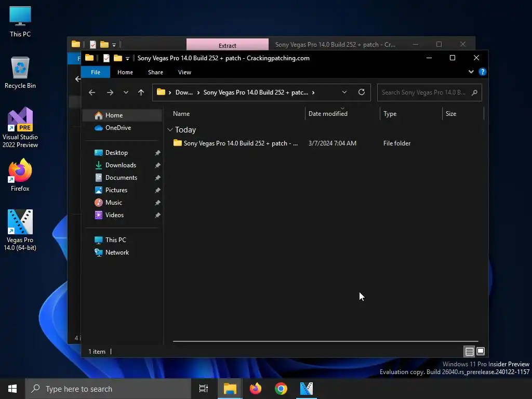The width and height of the screenshot is (532, 399).
Task: Select Home in navigation pane
Action: click(x=123, y=115)
